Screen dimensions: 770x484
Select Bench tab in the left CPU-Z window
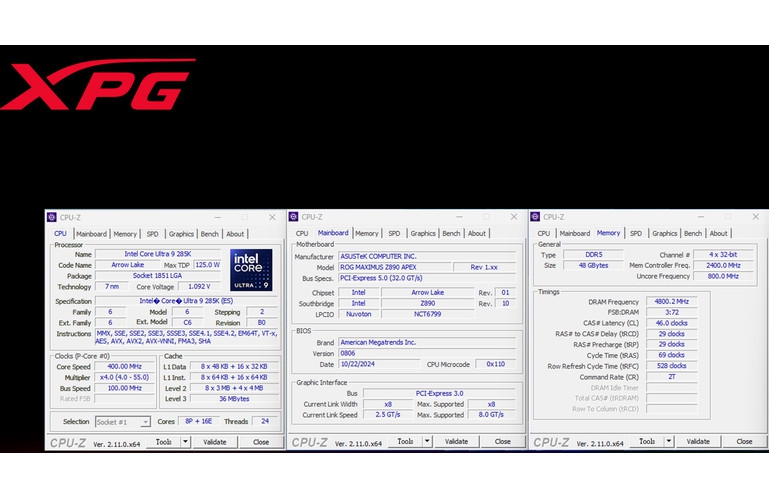tap(210, 234)
